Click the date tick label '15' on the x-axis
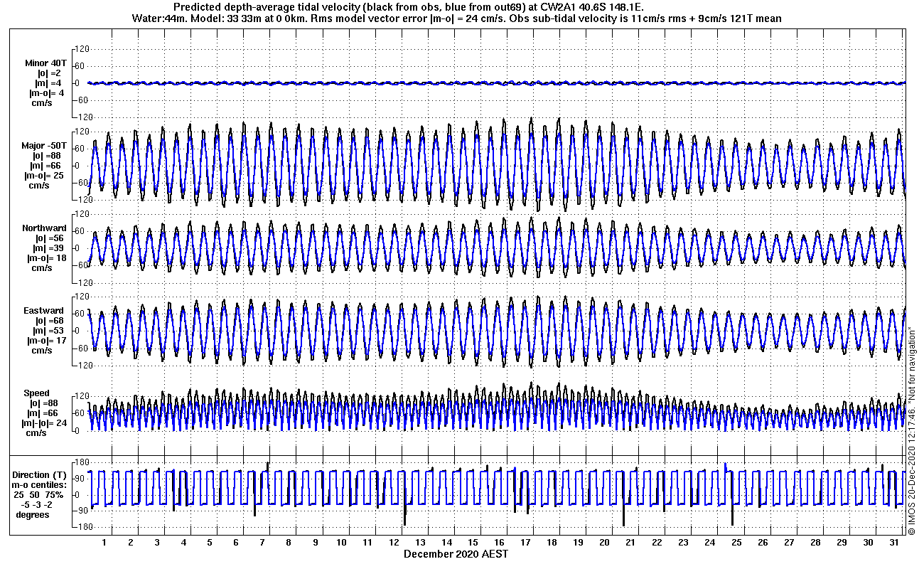Image resolution: width=924 pixels, height=569 pixels. click(473, 543)
